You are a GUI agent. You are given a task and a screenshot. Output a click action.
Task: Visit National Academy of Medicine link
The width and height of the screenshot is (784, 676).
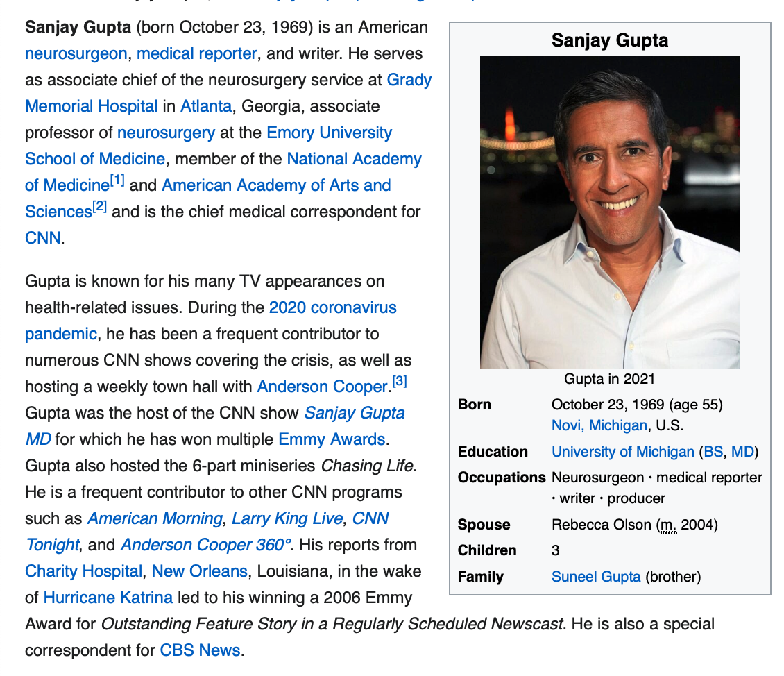[354, 159]
